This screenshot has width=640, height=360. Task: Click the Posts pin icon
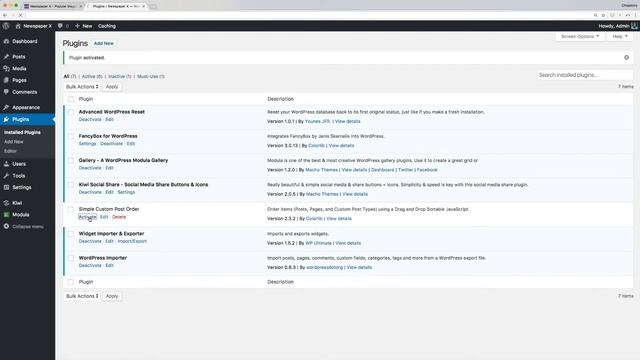[6, 57]
